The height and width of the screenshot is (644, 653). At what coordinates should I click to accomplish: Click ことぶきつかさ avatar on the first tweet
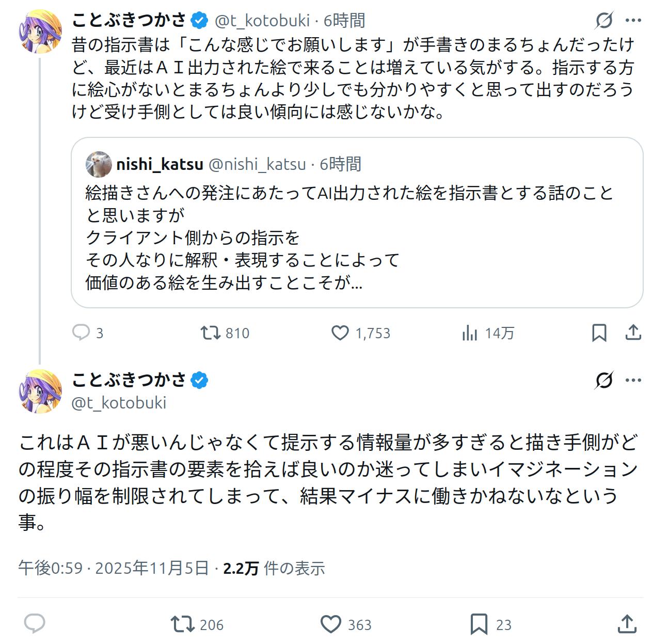(x=40, y=31)
